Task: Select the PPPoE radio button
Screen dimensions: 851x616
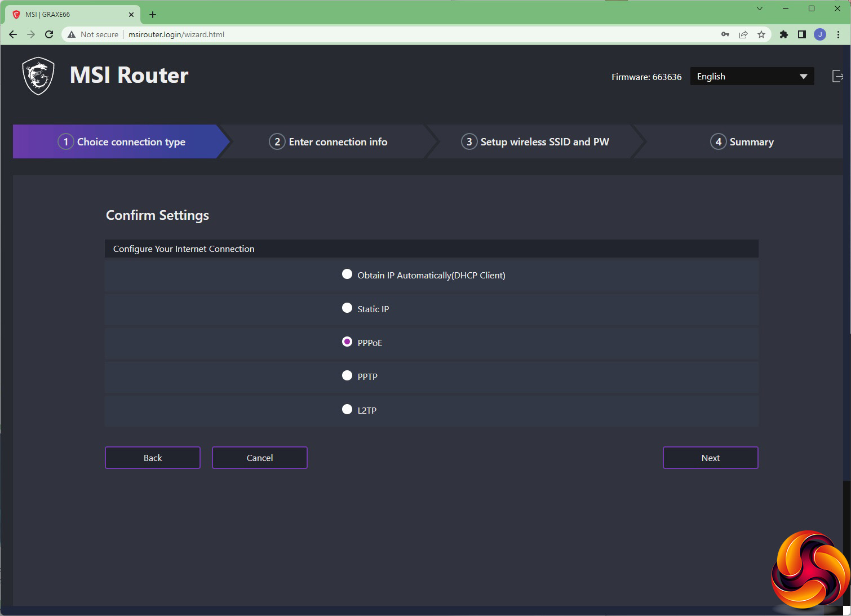Action: (x=347, y=342)
